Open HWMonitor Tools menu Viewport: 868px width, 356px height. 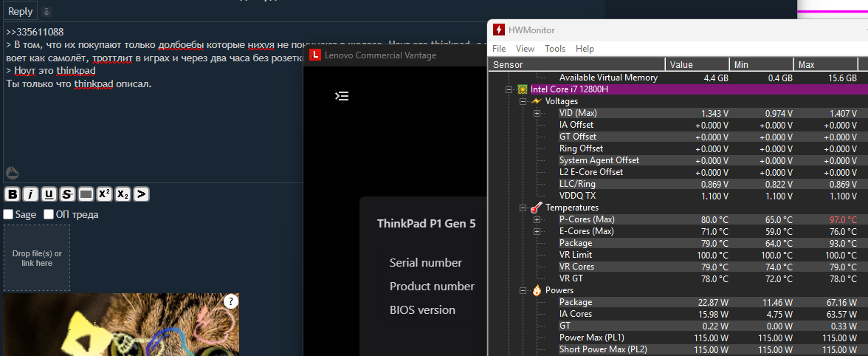tap(555, 49)
